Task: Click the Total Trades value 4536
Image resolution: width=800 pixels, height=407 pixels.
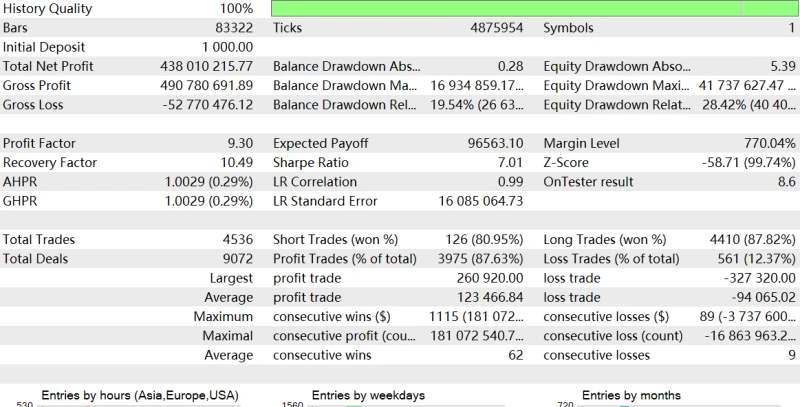Action: click(234, 240)
